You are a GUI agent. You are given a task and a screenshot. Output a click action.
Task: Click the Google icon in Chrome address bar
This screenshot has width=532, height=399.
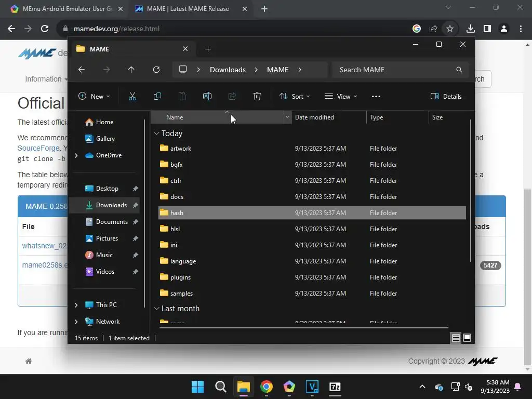point(417,29)
